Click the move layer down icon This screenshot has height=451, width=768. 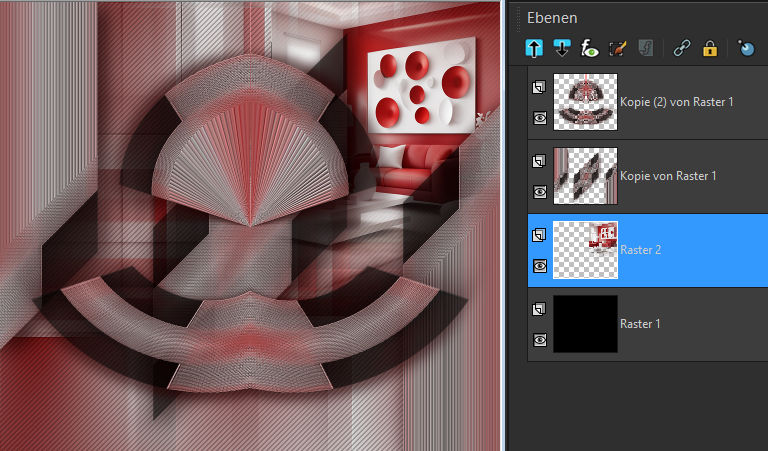coord(561,48)
